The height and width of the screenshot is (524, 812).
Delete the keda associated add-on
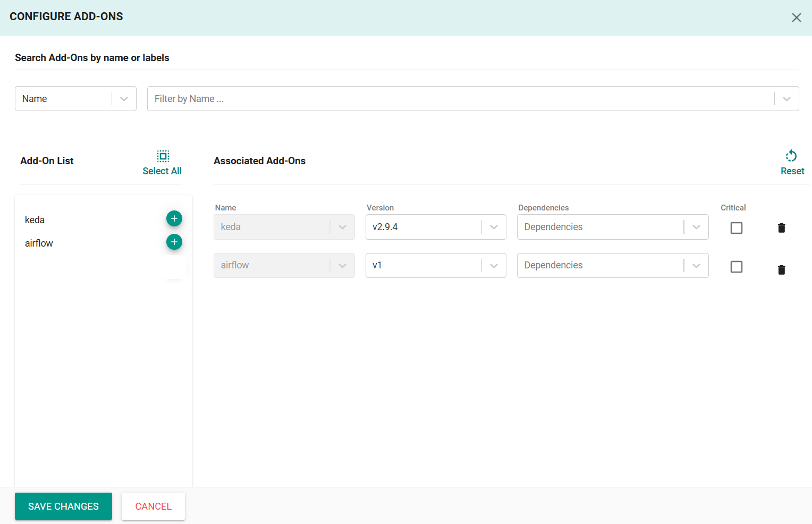tap(781, 227)
